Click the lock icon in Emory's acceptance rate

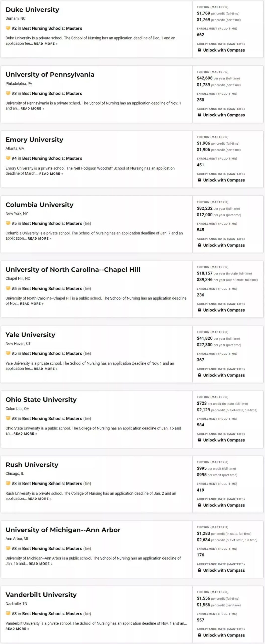[199, 180]
